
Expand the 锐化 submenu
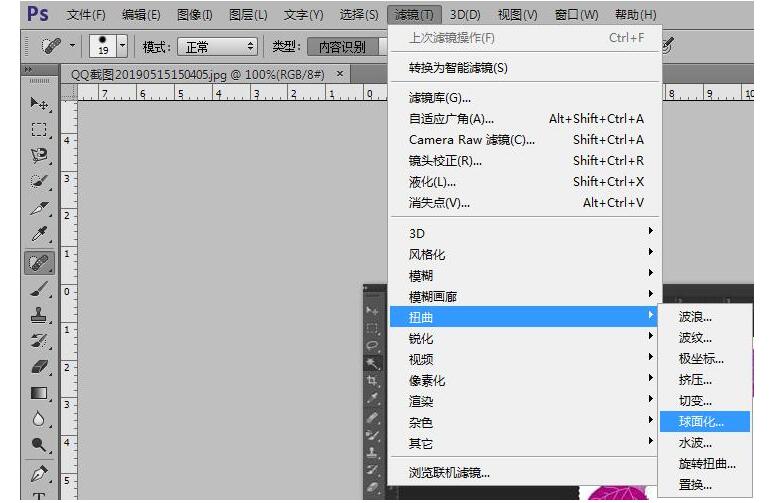[525, 338]
